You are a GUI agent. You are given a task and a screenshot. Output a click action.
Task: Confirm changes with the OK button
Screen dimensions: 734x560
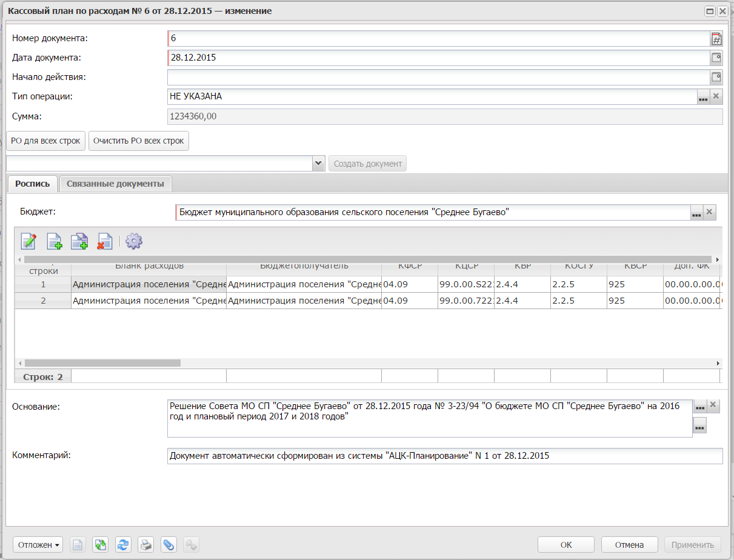tap(566, 545)
